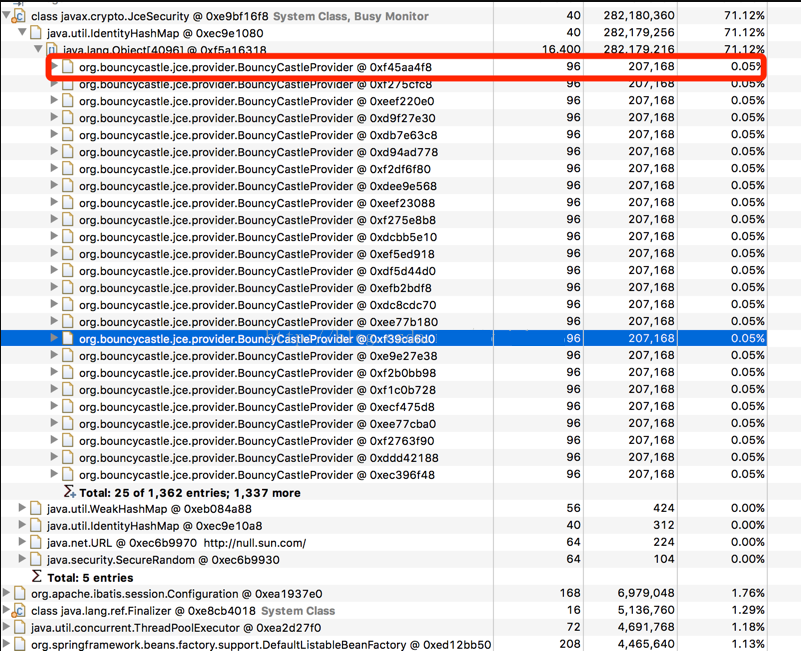
Task: Select shallow heap value 16,400
Action: click(x=561, y=49)
